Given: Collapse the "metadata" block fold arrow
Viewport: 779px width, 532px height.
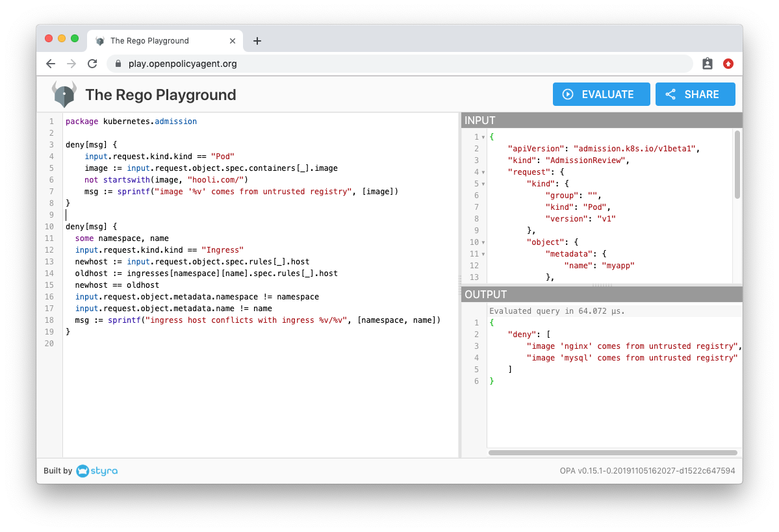Looking at the screenshot, I should coord(483,254).
